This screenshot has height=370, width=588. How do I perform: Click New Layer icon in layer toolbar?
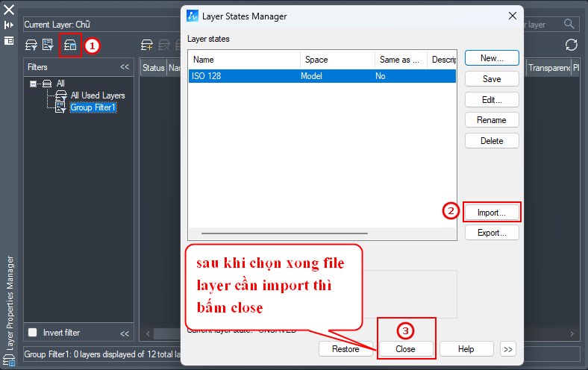(147, 46)
